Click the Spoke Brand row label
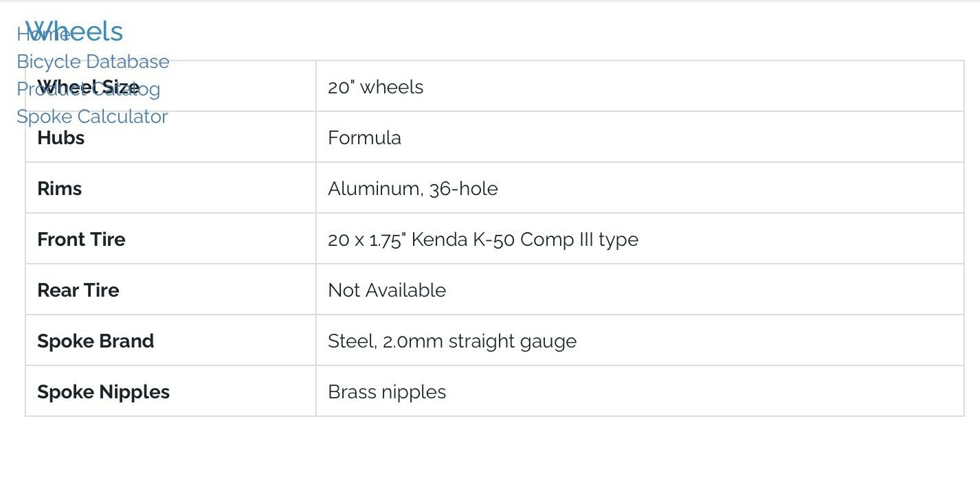Image resolution: width=980 pixels, height=478 pixels. click(x=96, y=341)
